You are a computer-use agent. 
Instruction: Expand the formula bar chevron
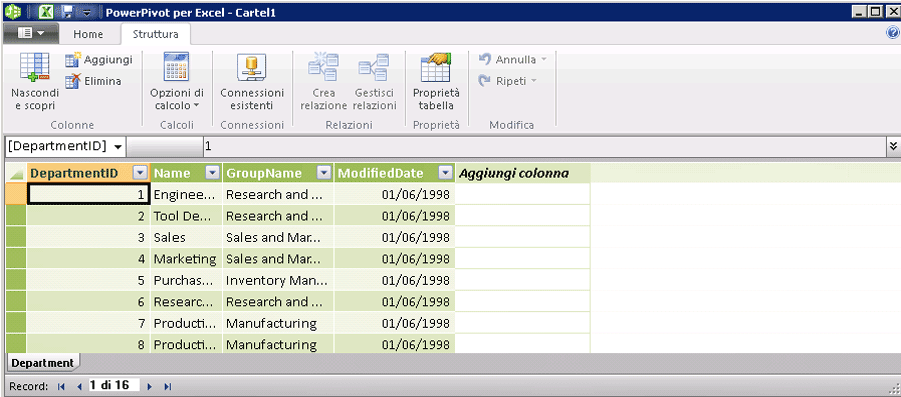click(x=893, y=147)
